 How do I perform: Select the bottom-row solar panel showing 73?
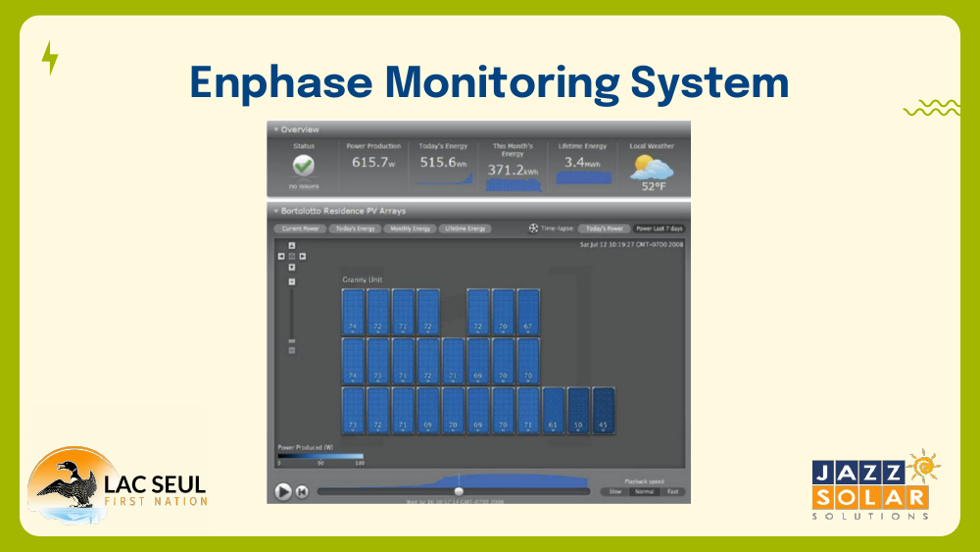[353, 411]
